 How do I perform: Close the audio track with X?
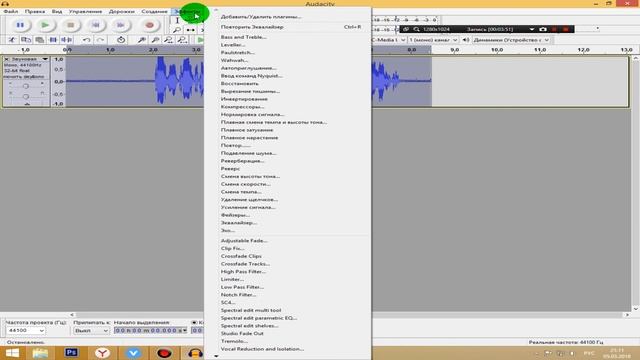[7, 59]
